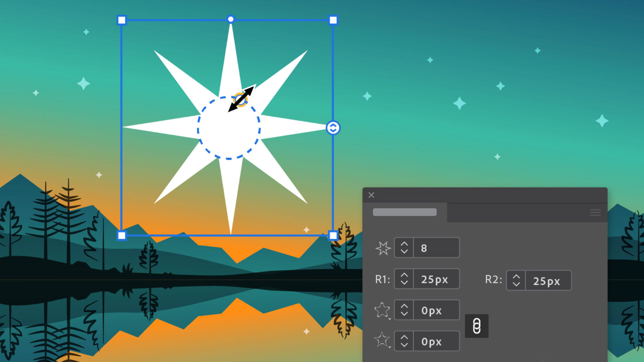Screen dimensions: 644x362
Task: Toggle the link corner radius chain icon
Action: 476,326
